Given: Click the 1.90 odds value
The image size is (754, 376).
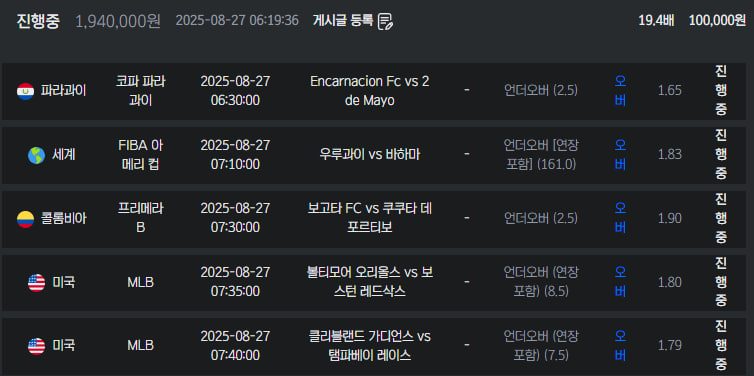Looking at the screenshot, I should 670,218.
